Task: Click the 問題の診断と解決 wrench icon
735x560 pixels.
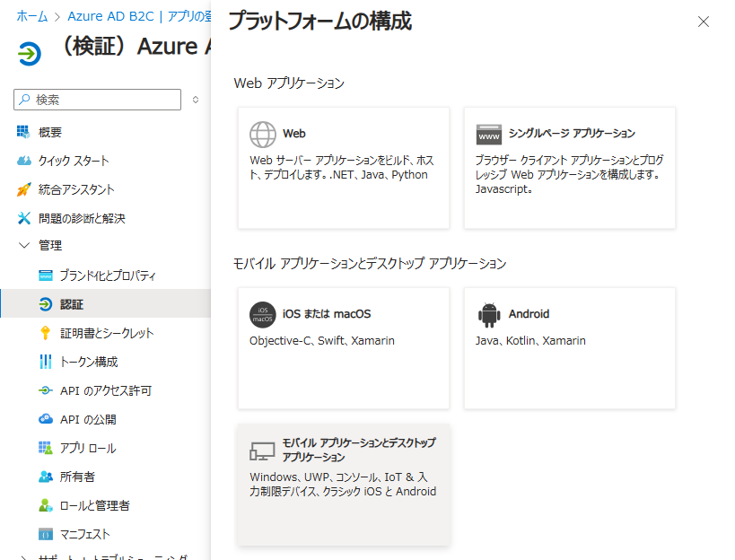Action: coord(24,218)
